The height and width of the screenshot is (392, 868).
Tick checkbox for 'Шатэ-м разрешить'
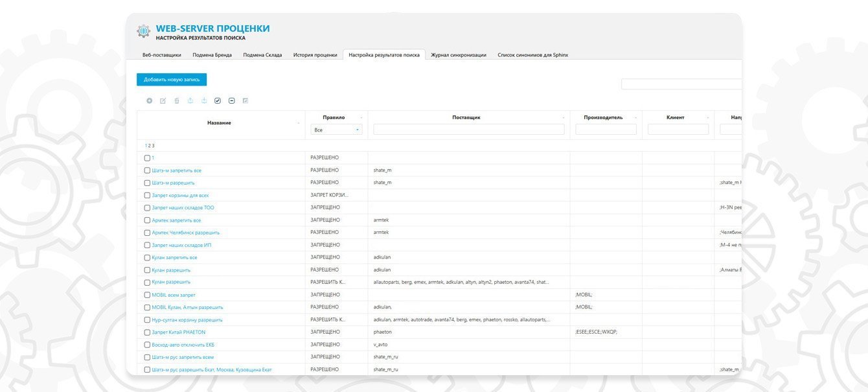click(x=147, y=183)
